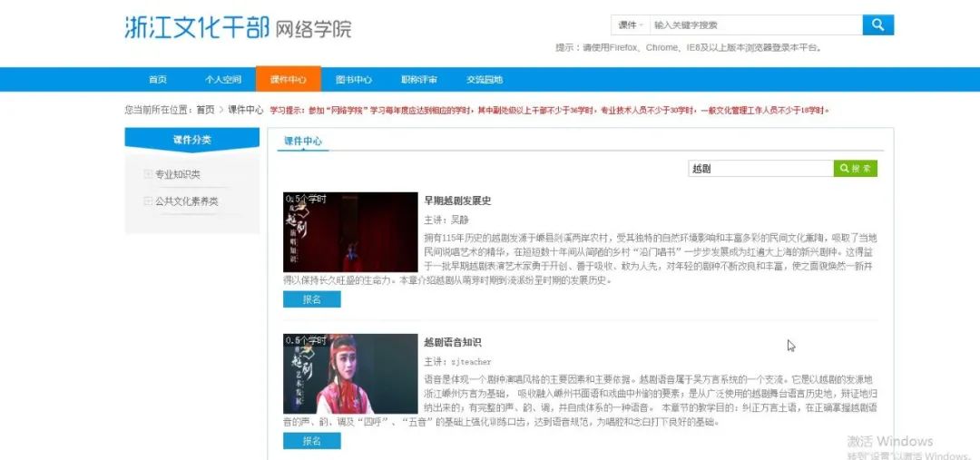
Task: Open 交流园地 in the navigation bar
Action: [485, 80]
